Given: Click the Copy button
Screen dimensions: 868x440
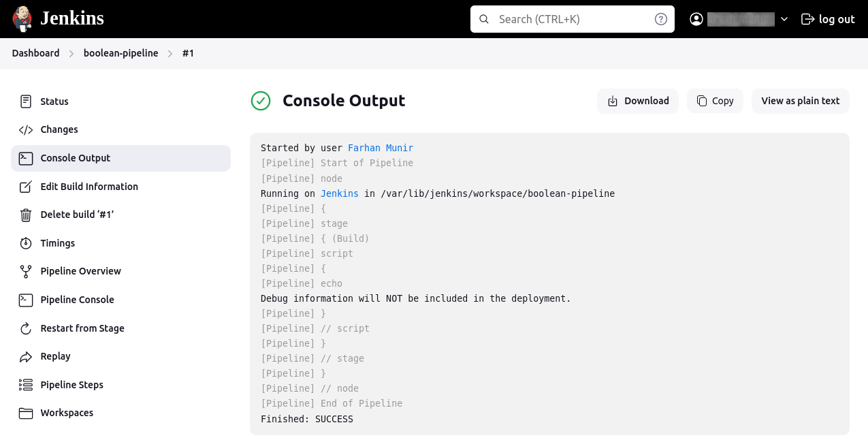Looking at the screenshot, I should pyautogui.click(x=715, y=101).
